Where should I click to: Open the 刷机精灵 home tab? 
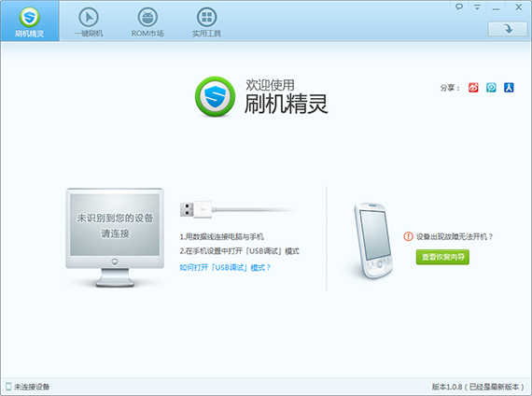30,21
